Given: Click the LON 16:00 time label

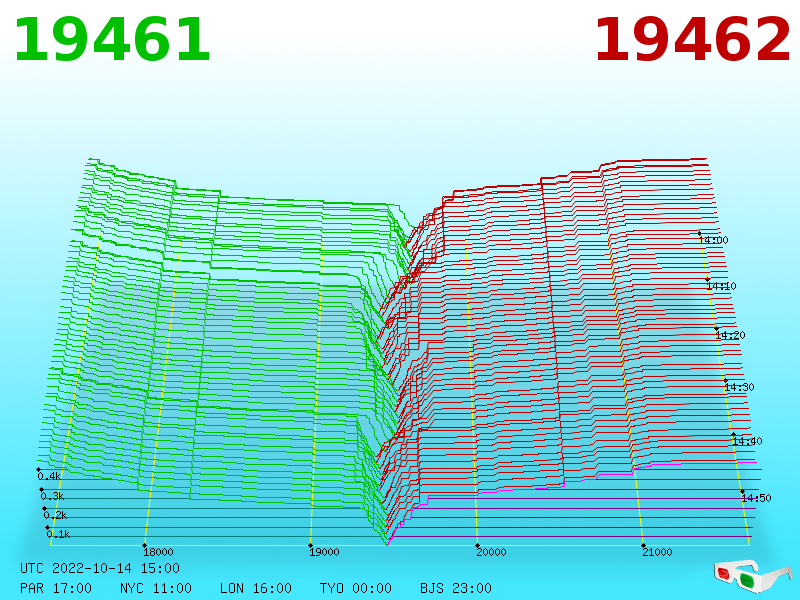Looking at the screenshot, I should (x=256, y=588).
